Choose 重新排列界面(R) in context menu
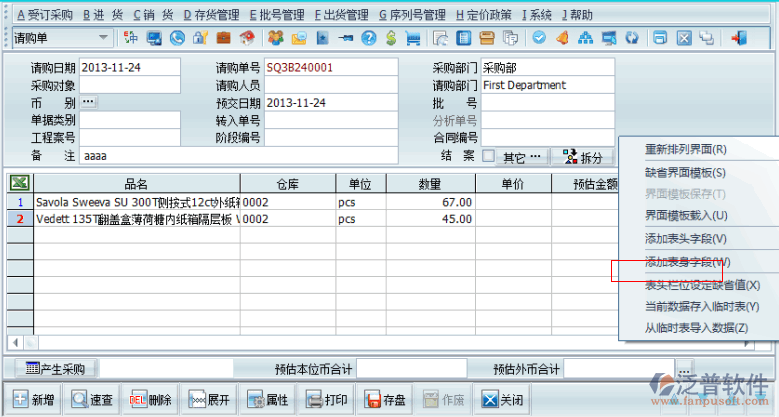Image resolution: width=779 pixels, height=417 pixels. click(x=686, y=149)
